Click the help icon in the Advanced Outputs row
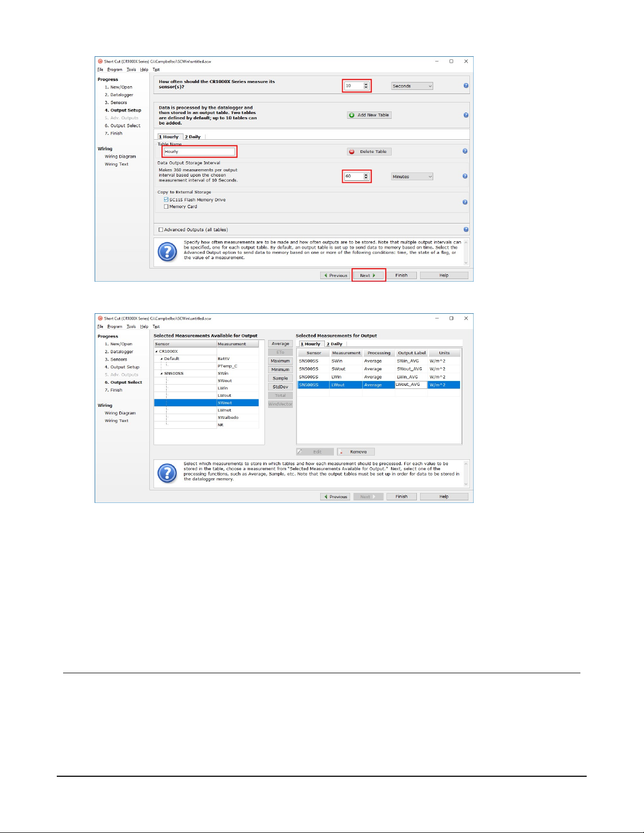The image size is (644, 833). point(466,230)
